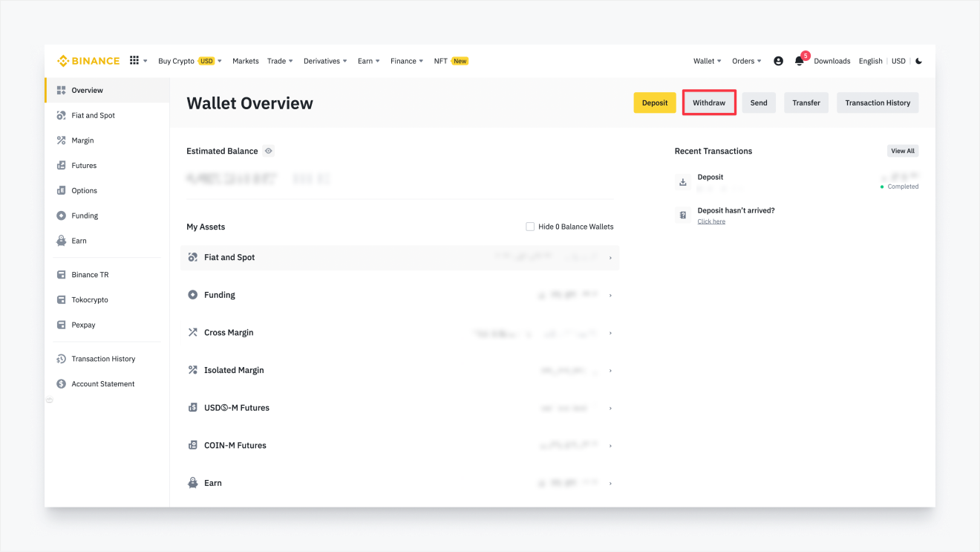The width and height of the screenshot is (980, 552).
Task: Open the Funding asset row label
Action: click(x=220, y=295)
